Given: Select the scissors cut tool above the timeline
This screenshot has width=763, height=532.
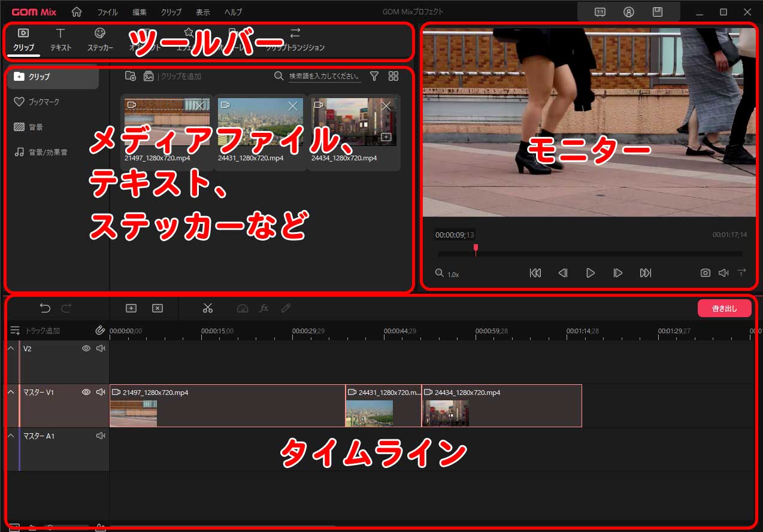Looking at the screenshot, I should 208,308.
